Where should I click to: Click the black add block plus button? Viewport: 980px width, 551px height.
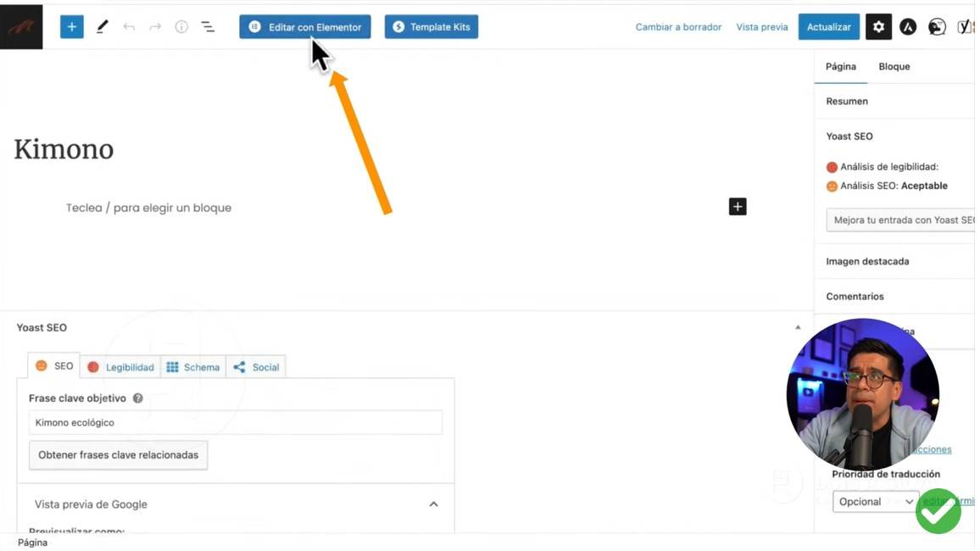pyautogui.click(x=738, y=207)
